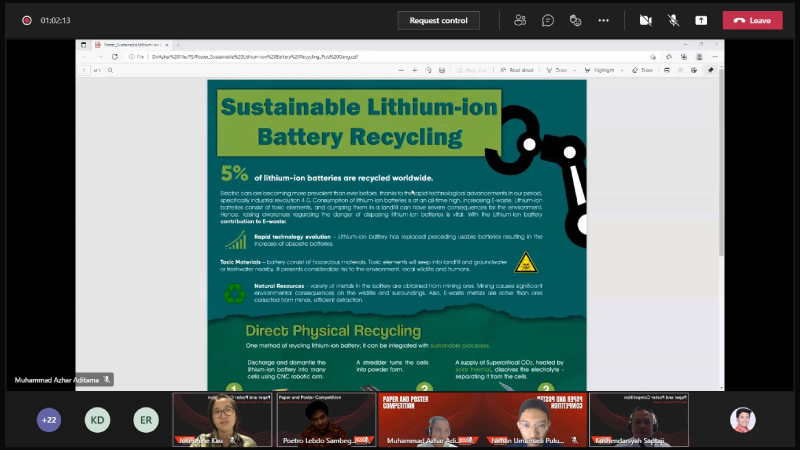Search inside the PDF document
This screenshot has width=800, height=450.
click(110, 70)
